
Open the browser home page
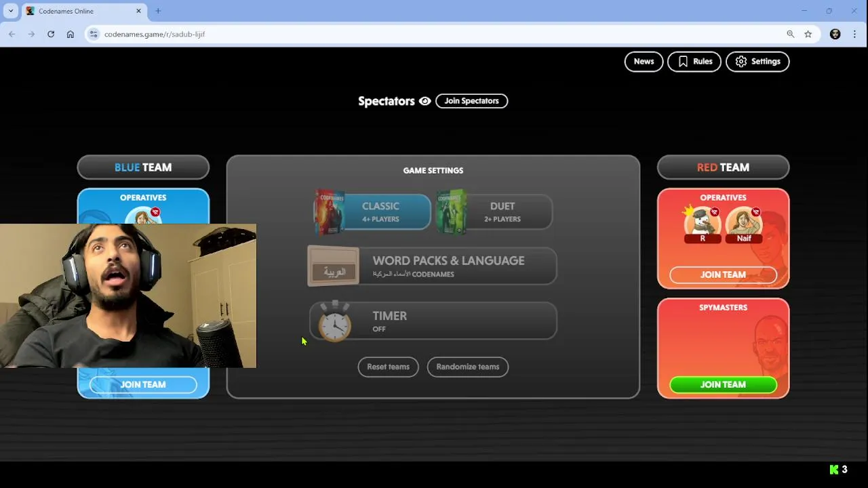(71, 34)
